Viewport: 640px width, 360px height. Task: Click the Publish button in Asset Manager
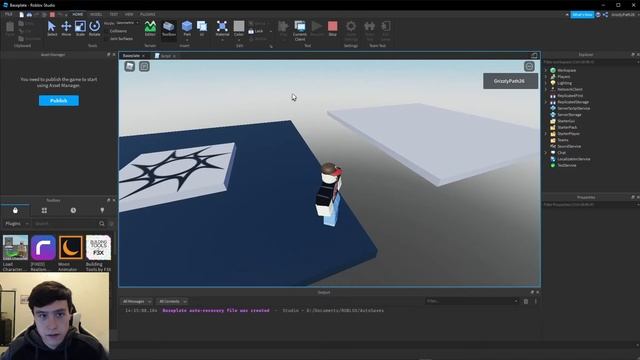click(59, 100)
